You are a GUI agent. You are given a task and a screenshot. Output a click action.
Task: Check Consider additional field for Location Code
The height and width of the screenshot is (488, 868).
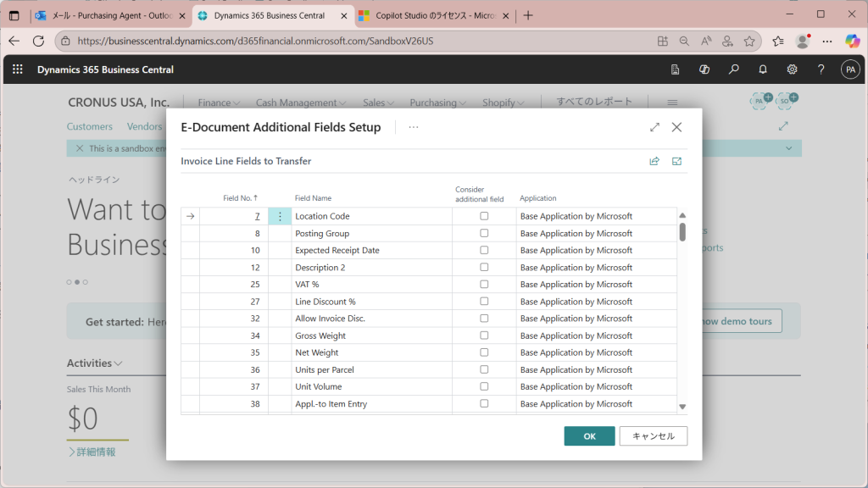point(484,216)
